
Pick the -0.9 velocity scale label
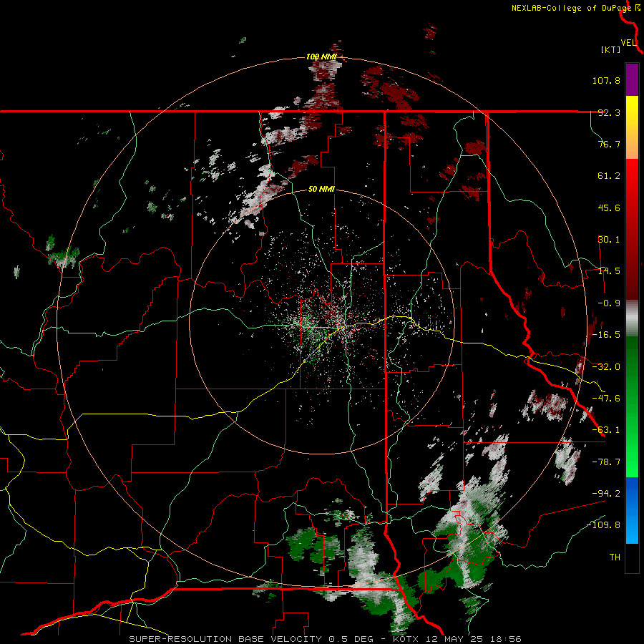[609, 303]
